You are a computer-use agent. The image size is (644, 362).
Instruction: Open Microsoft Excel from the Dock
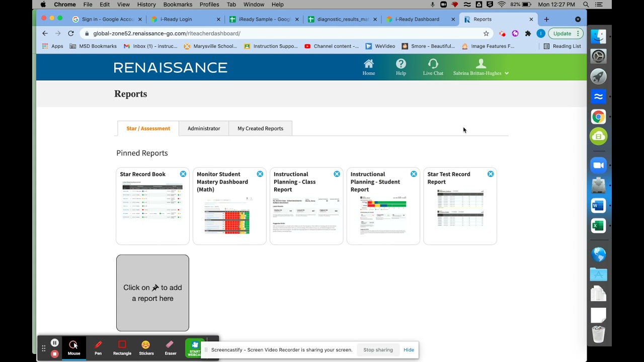pos(599,226)
